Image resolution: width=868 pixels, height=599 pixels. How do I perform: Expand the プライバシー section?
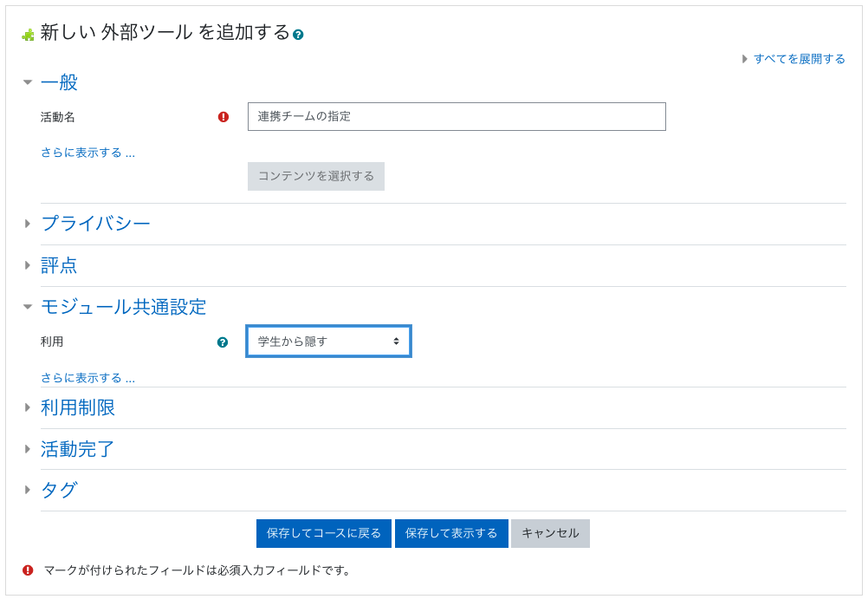coord(95,224)
